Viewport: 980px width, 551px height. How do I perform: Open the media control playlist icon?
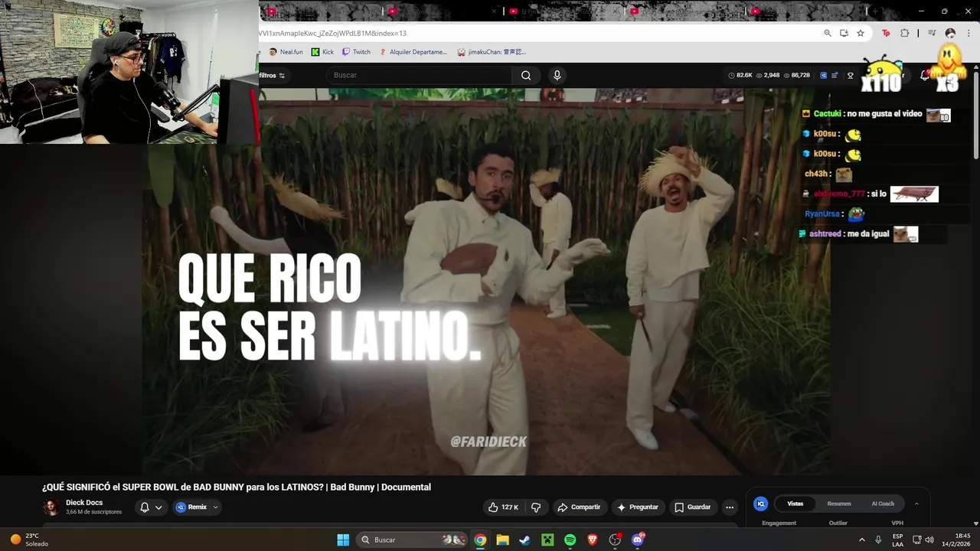click(x=932, y=33)
